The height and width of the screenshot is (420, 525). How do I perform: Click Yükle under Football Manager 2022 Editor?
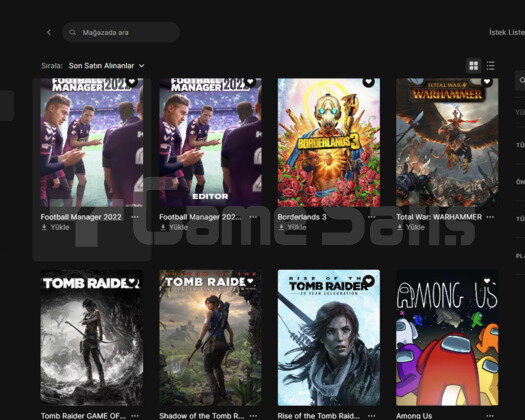click(x=174, y=227)
